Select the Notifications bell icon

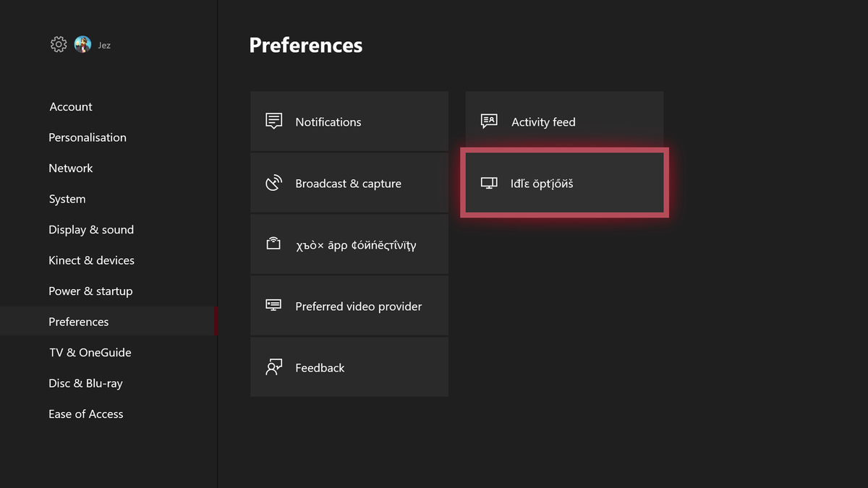click(x=273, y=121)
